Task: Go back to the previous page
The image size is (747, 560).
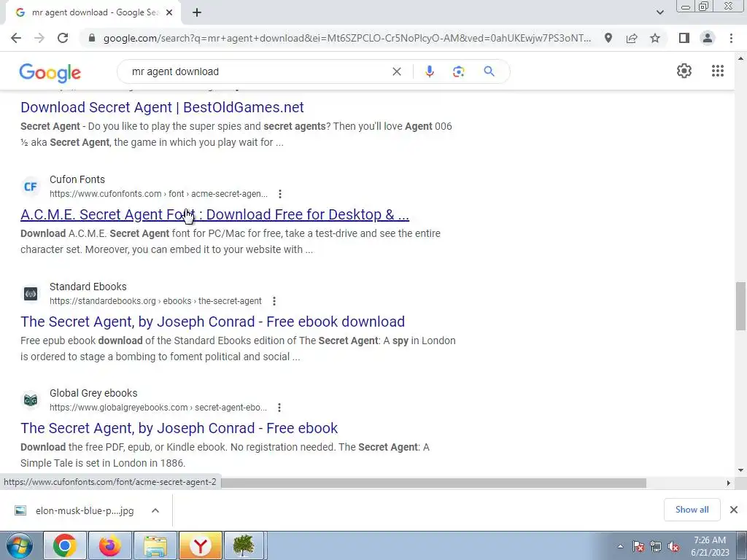Action: tap(16, 38)
